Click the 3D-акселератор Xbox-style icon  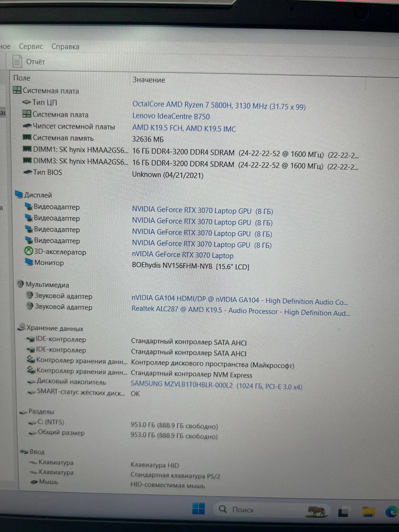click(x=29, y=251)
